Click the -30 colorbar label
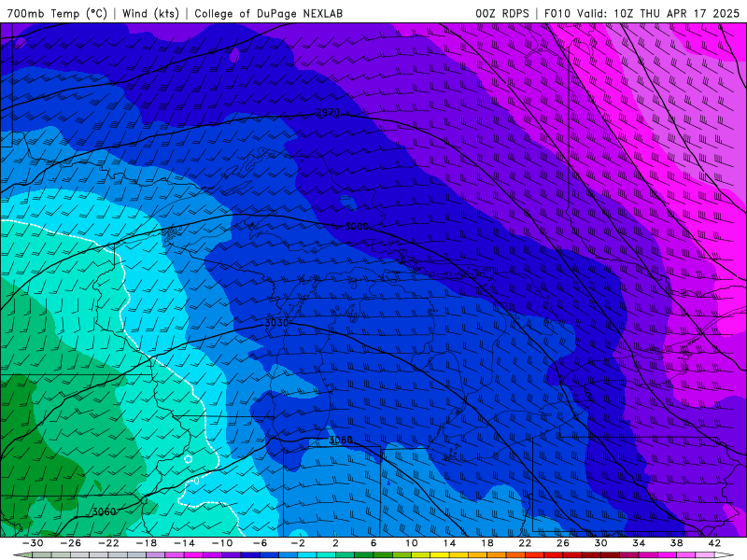The image size is (747, 560). coord(33,543)
